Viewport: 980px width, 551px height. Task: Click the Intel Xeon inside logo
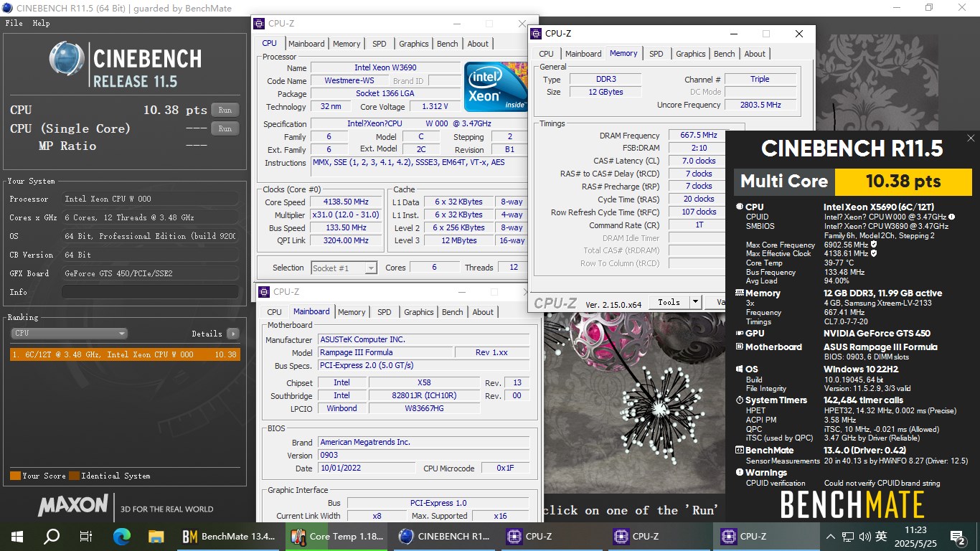point(496,86)
